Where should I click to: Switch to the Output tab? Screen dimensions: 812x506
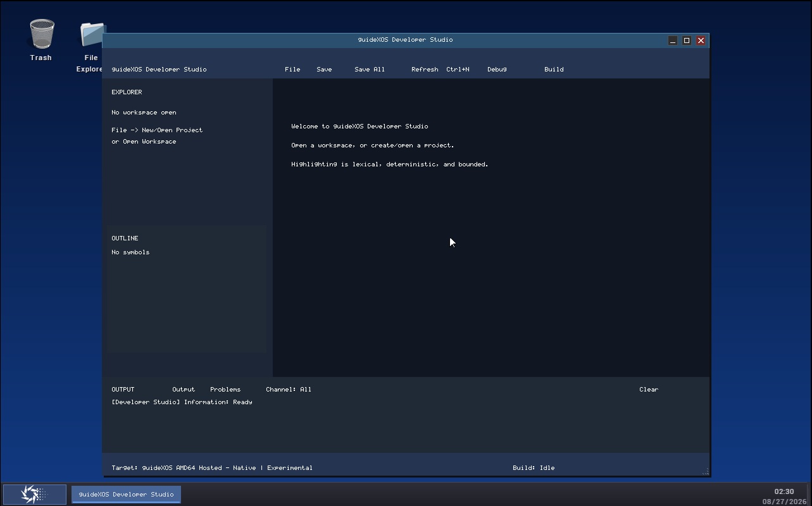[x=184, y=390]
